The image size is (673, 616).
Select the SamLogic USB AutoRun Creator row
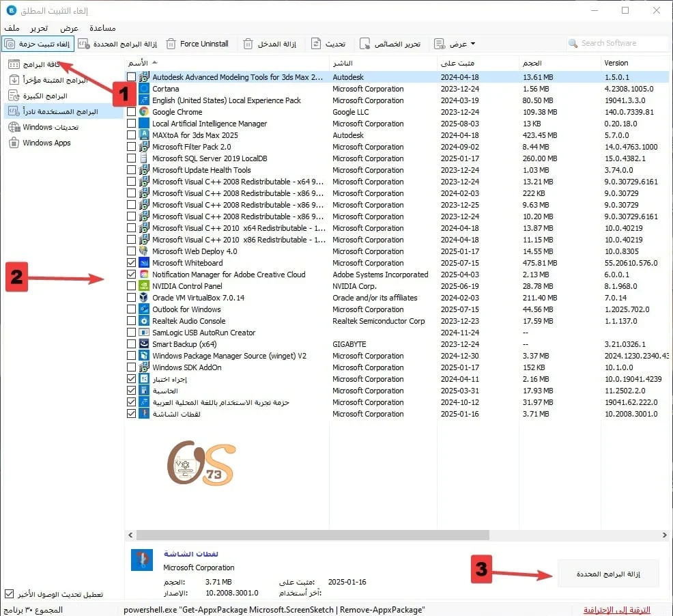tap(397, 333)
